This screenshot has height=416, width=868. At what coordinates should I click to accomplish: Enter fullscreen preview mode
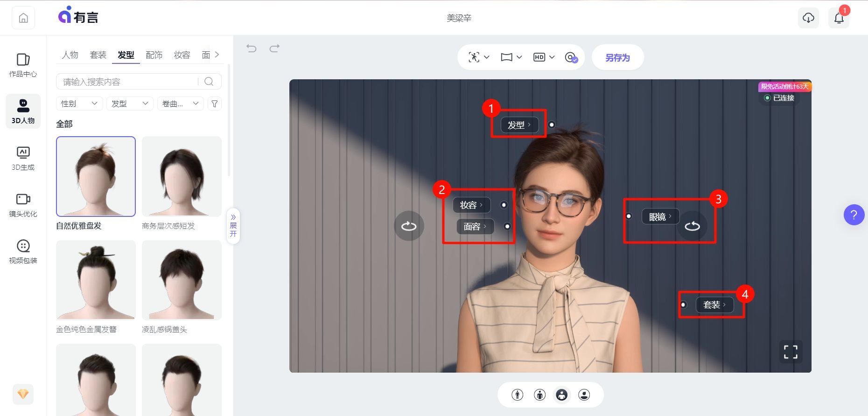[x=791, y=352]
